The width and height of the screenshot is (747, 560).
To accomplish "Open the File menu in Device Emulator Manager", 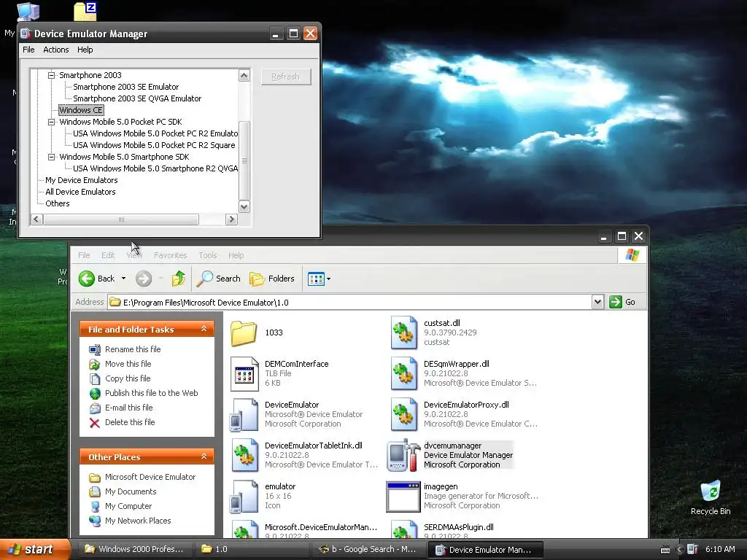I will 28,50.
